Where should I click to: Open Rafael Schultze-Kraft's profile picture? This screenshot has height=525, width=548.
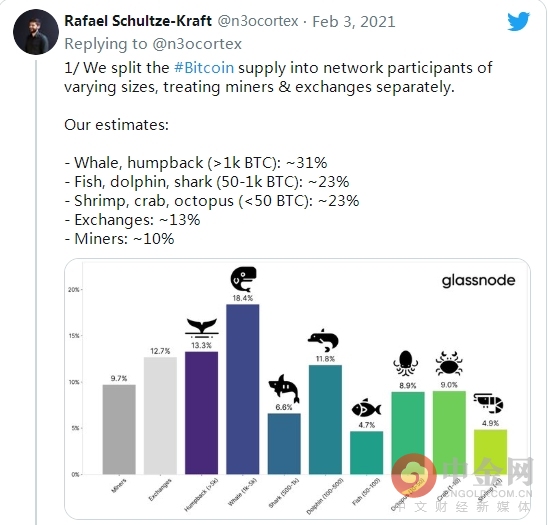click(x=36, y=32)
